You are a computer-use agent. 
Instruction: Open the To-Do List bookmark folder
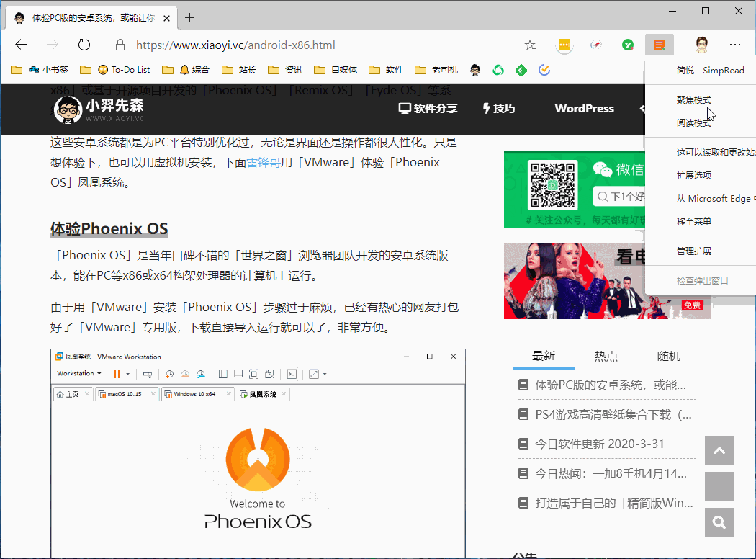122,70
